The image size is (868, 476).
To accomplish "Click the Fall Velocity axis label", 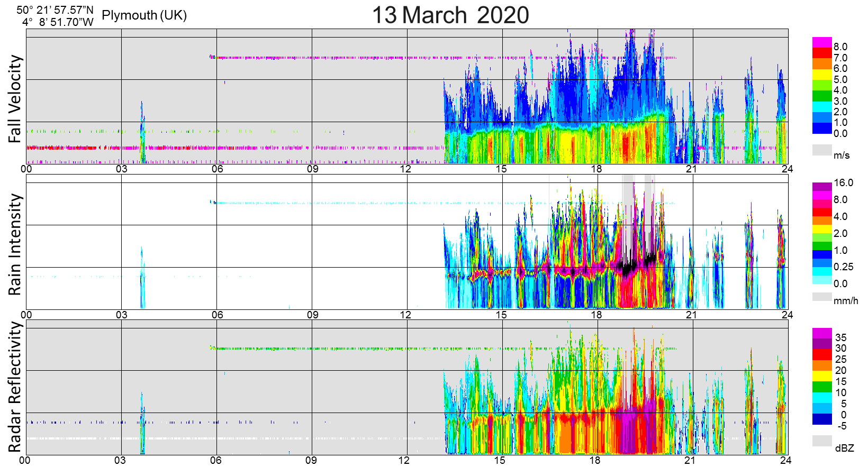I will click(15, 99).
